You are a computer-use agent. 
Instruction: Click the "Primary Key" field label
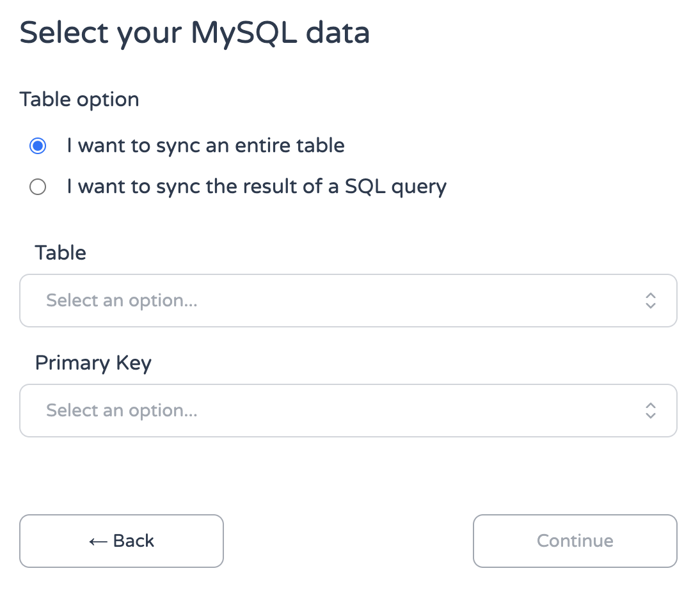[93, 363]
